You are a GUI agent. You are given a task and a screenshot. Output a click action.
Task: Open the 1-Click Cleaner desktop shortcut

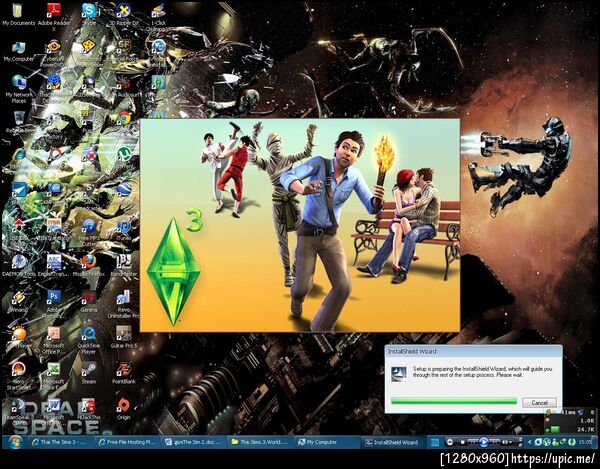158,16
